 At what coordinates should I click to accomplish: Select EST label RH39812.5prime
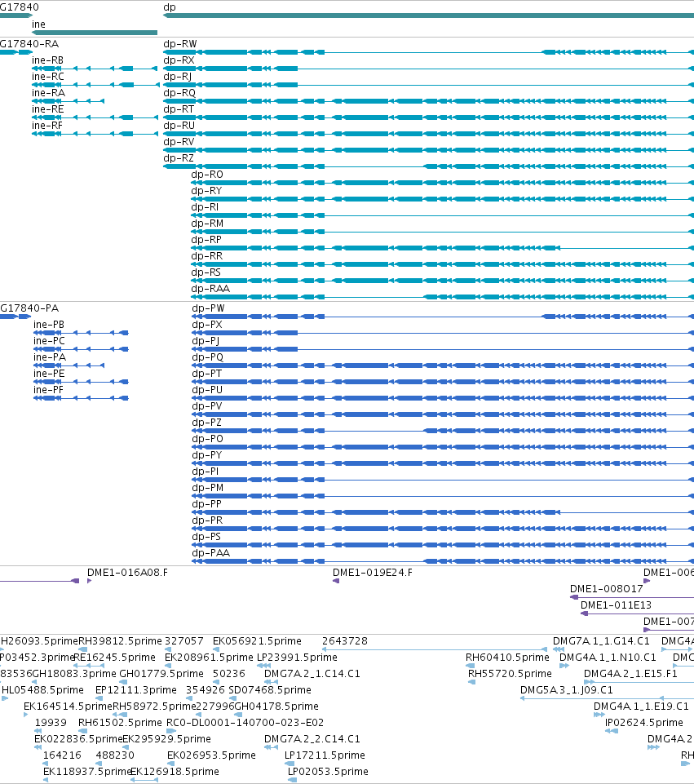121,641
